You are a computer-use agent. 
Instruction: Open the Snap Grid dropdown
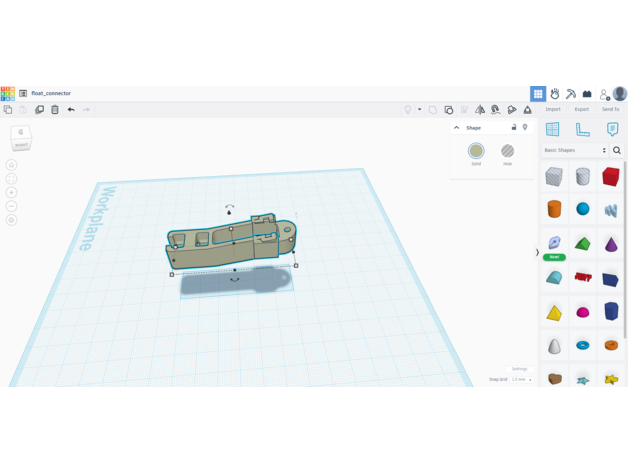coord(521,380)
